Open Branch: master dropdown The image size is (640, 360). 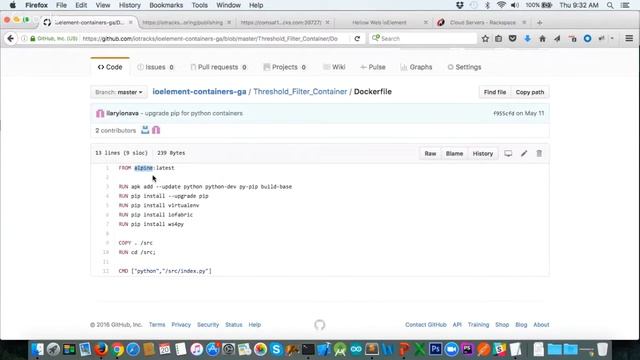[118, 92]
